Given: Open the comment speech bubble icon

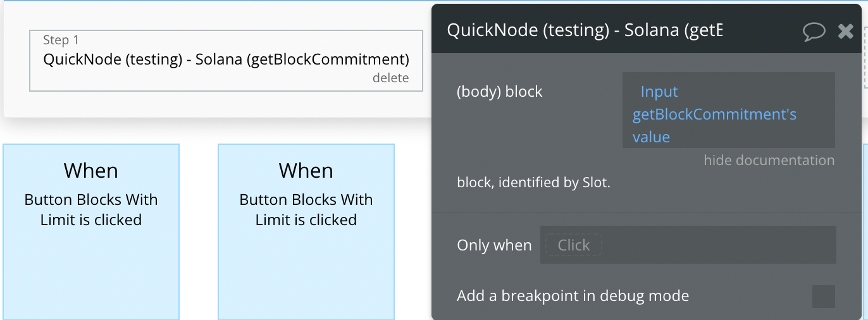Looking at the screenshot, I should click(x=814, y=31).
